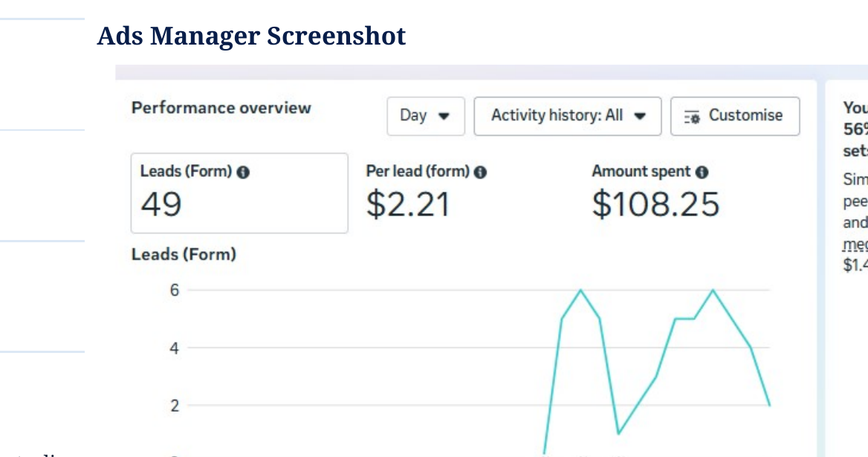
Task: Click the info icon beside Amount spent
Action: 702,172
